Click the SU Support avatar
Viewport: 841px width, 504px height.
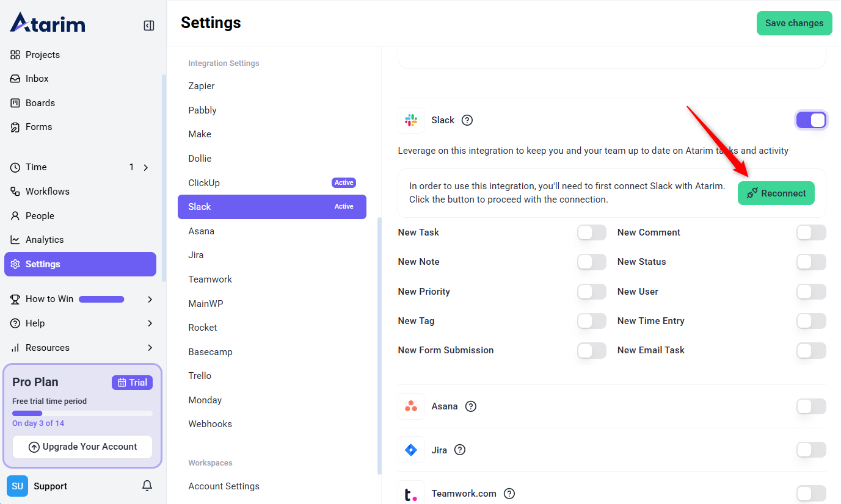pyautogui.click(x=17, y=486)
